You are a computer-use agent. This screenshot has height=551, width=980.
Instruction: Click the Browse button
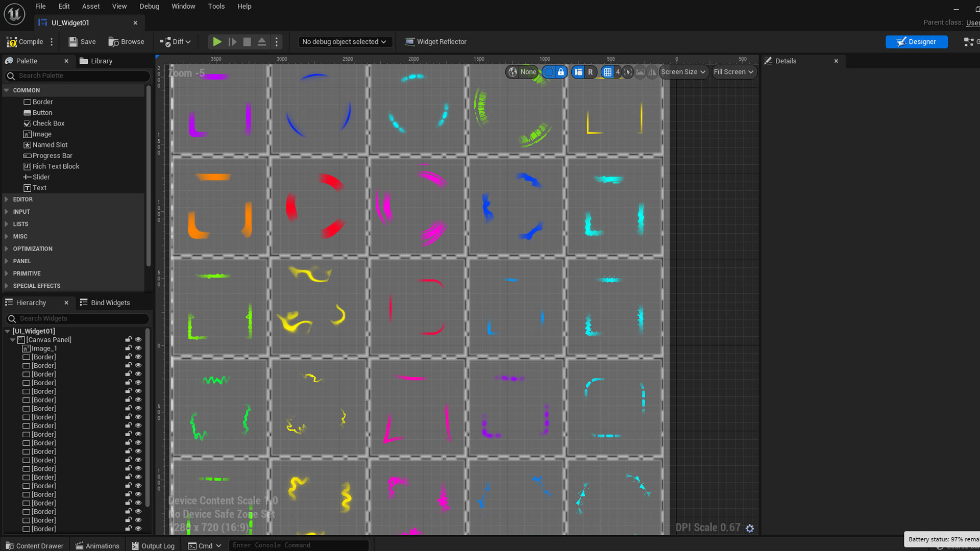point(126,42)
